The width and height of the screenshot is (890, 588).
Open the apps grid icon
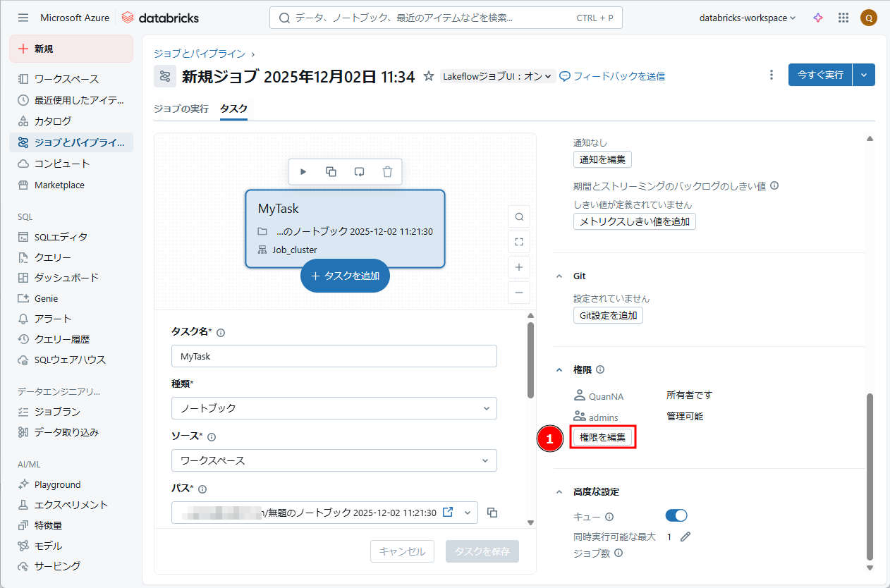point(843,18)
